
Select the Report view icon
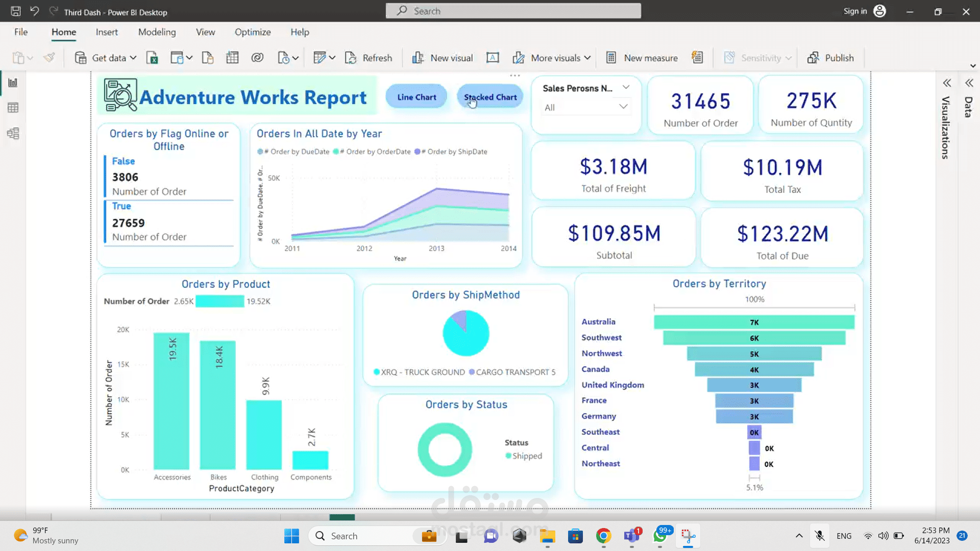12,82
